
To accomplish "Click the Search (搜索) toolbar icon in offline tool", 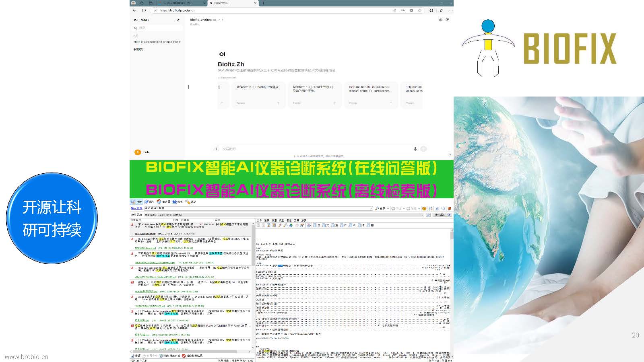I will (x=136, y=202).
